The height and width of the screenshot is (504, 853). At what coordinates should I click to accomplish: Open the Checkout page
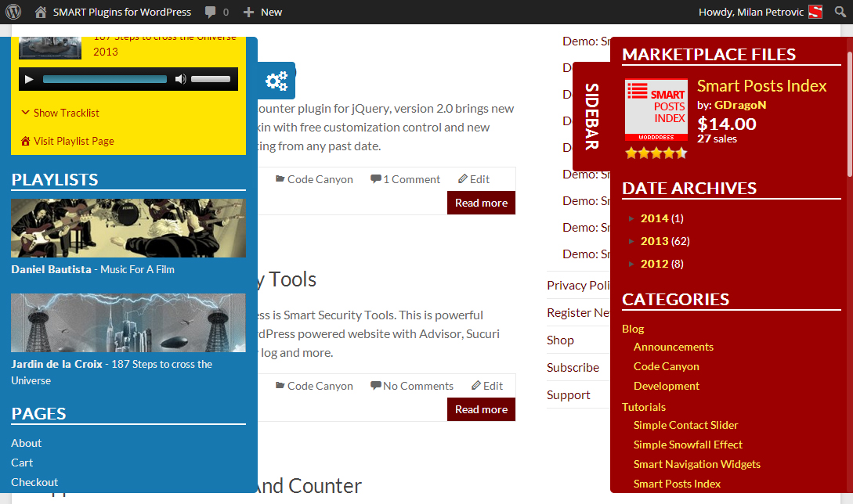pos(34,482)
